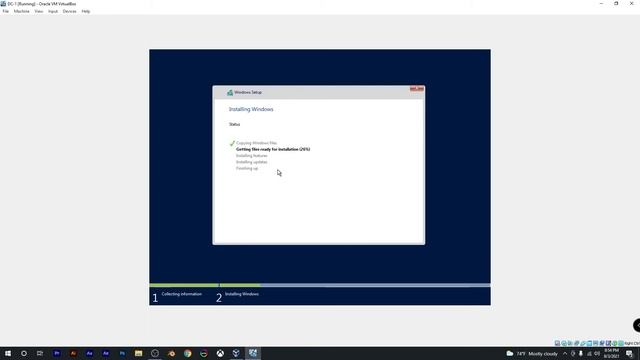The height and width of the screenshot is (360, 640).
Task: Click the green setup progress bar
Action: pos(204,285)
